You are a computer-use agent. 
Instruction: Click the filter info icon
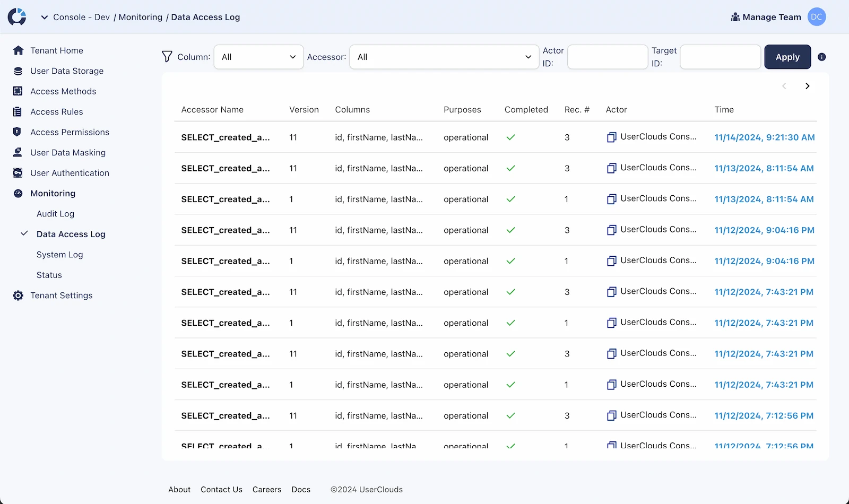(x=821, y=57)
